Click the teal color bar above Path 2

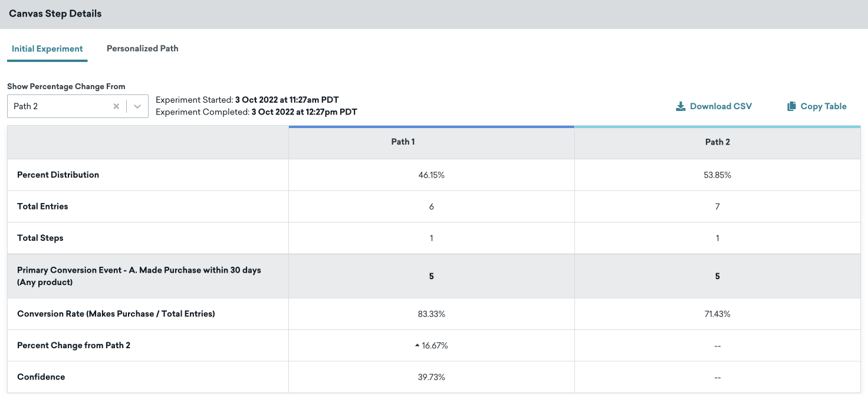717,126
